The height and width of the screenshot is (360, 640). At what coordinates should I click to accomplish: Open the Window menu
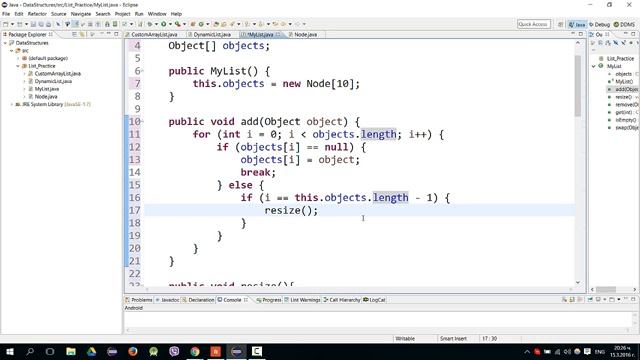[x=157, y=14]
